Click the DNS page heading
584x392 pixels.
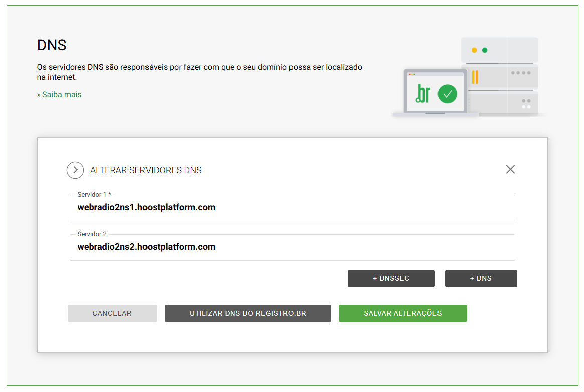pyautogui.click(x=52, y=45)
